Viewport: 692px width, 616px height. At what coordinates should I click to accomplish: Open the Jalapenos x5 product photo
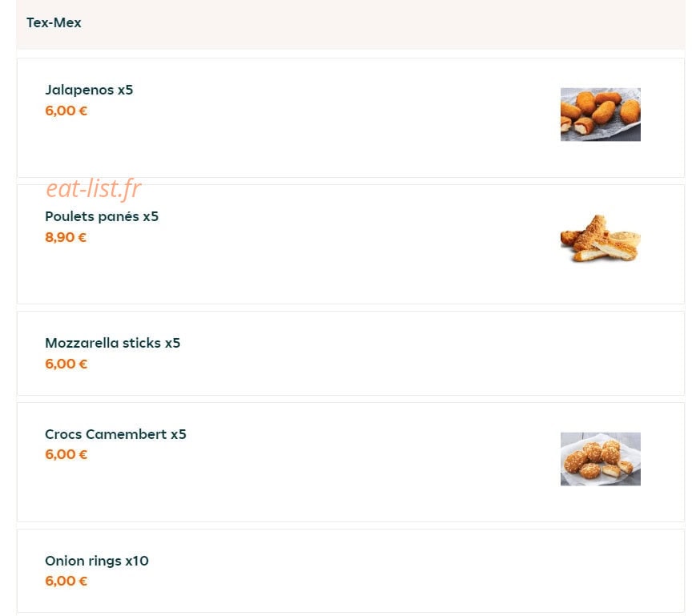[x=600, y=115]
